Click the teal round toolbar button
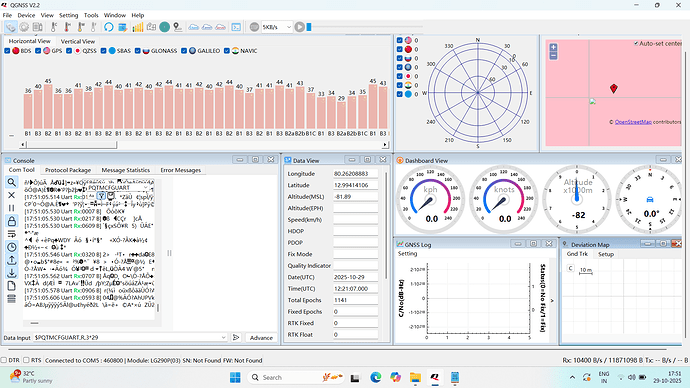This screenshot has width=690, height=388. (x=165, y=27)
